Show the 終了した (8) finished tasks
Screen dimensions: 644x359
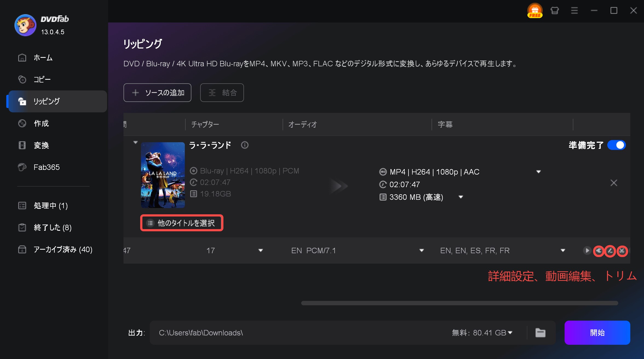click(58, 227)
